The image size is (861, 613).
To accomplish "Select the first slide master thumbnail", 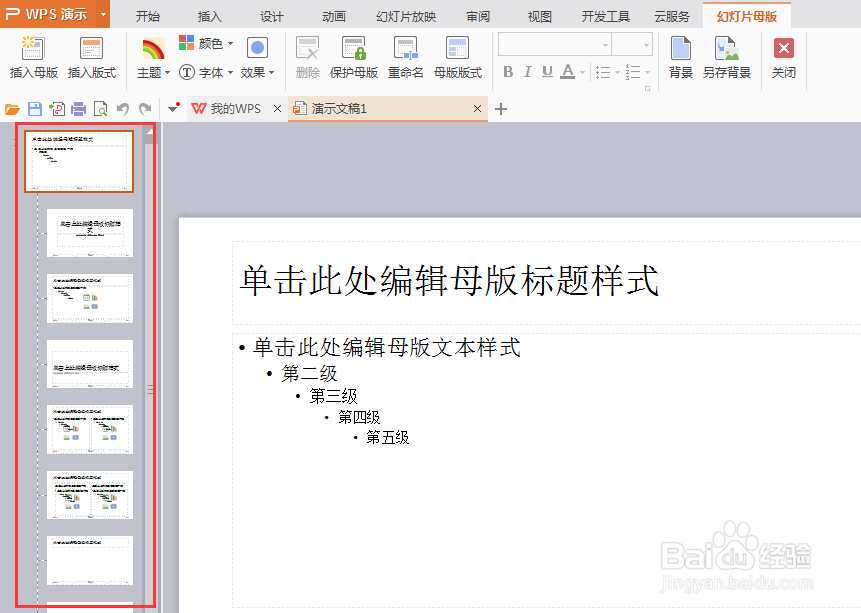I will click(79, 160).
